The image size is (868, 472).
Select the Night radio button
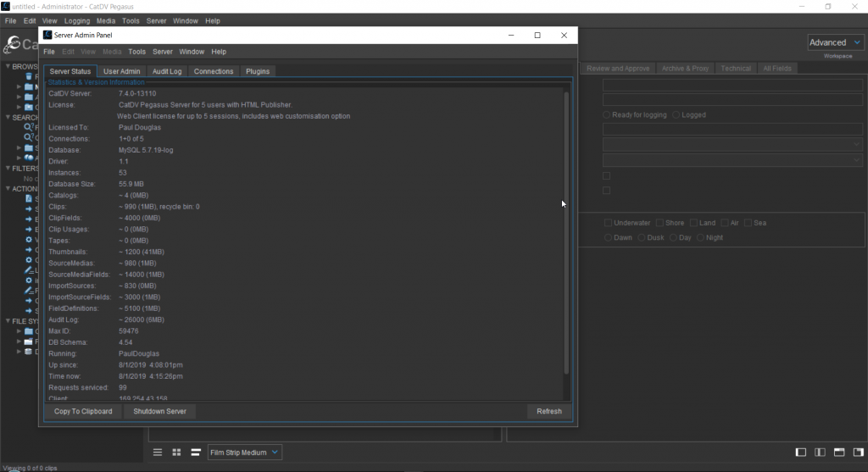[x=700, y=237]
